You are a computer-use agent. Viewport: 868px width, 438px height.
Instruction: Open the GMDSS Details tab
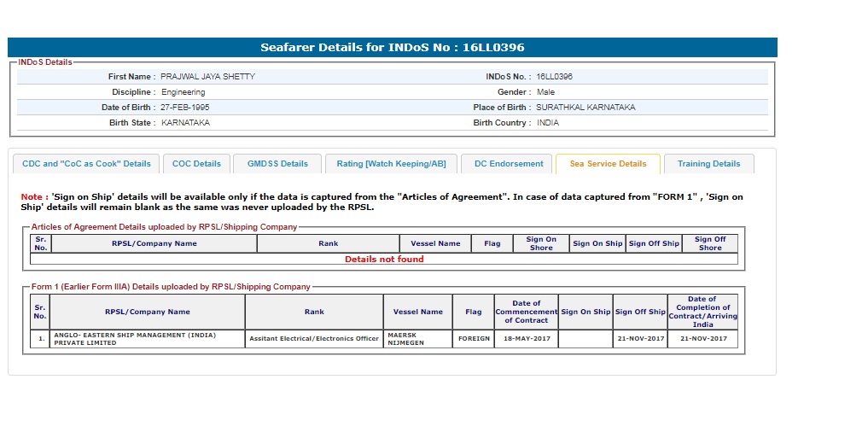coord(277,164)
